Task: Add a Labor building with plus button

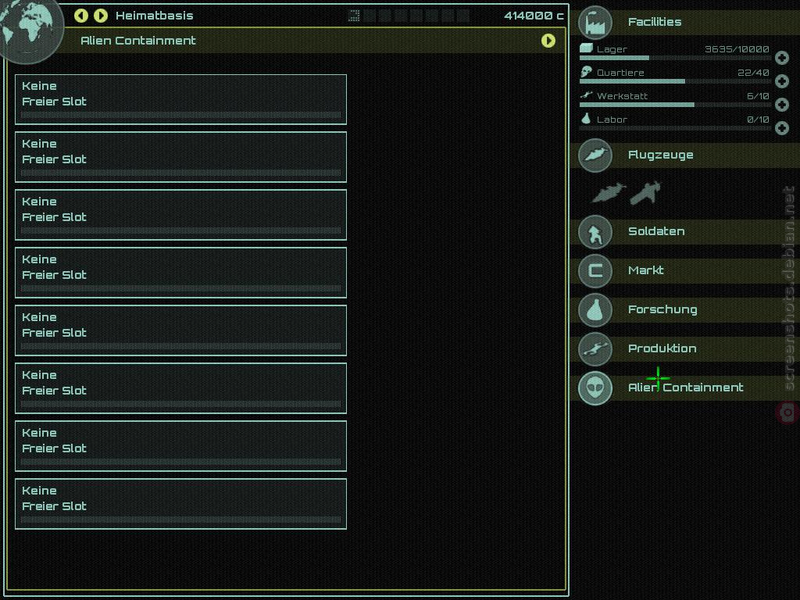Action: [782, 128]
